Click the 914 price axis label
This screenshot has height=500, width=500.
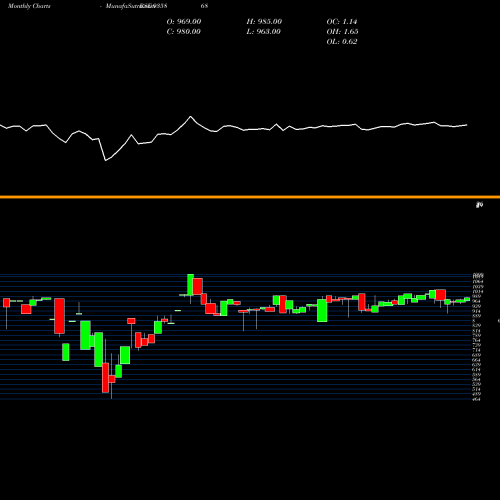[x=476, y=311]
